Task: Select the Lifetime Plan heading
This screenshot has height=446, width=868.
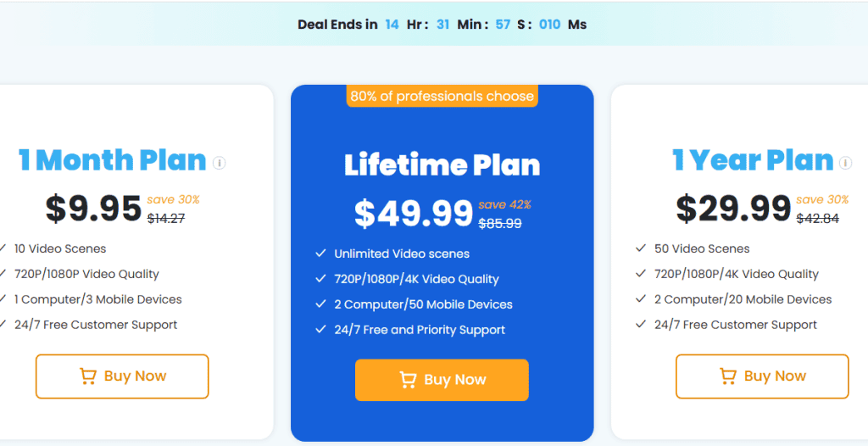Action: point(442,165)
